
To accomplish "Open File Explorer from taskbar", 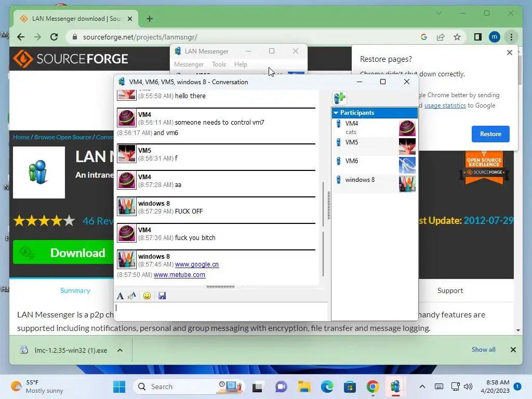I will pyautogui.click(x=304, y=387).
